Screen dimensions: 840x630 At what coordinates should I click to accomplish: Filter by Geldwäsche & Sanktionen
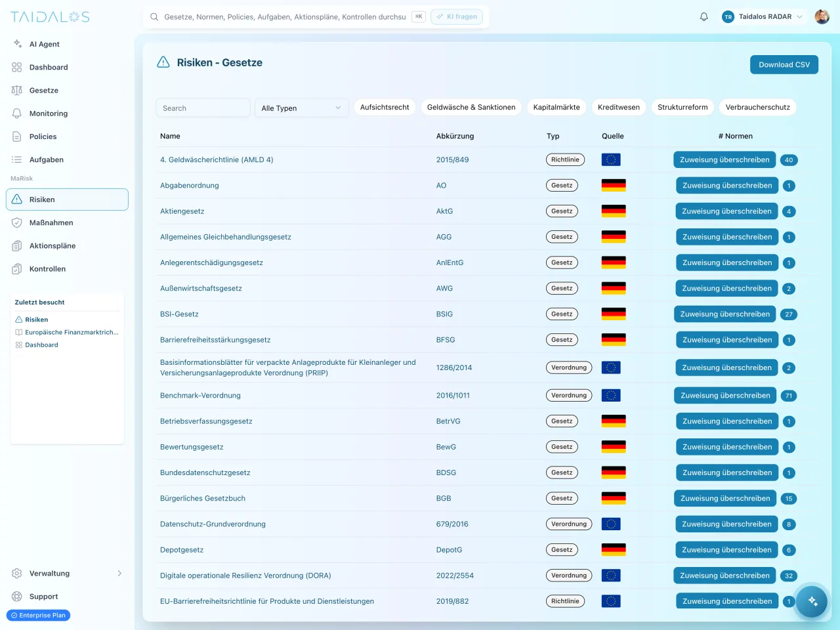tap(471, 108)
